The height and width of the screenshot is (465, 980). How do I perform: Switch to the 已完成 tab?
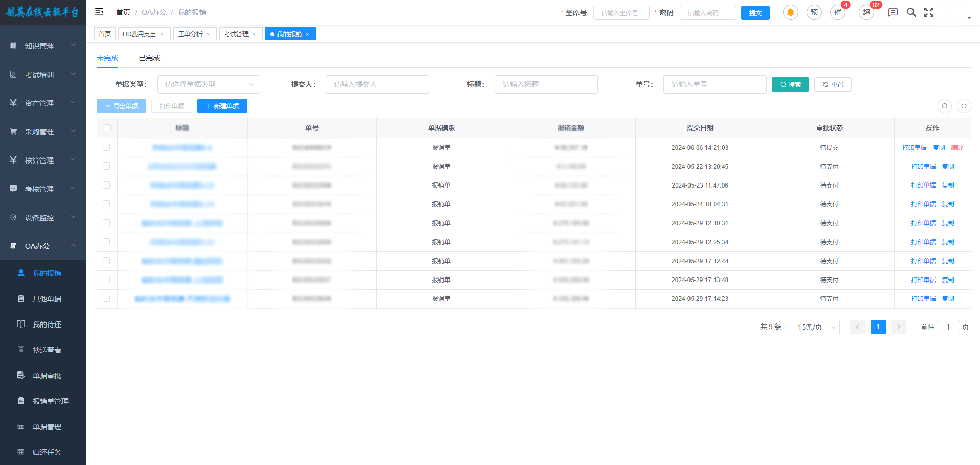149,58
